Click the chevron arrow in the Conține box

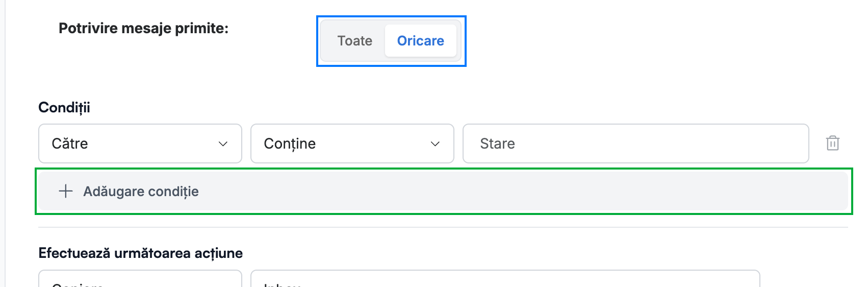(435, 144)
